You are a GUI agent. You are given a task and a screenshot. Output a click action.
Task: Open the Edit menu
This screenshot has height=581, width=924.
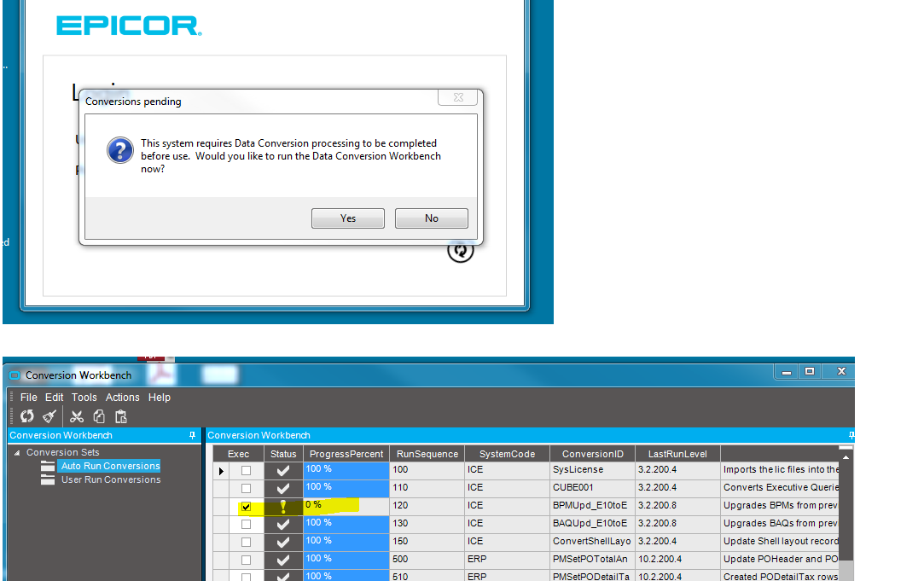point(55,398)
